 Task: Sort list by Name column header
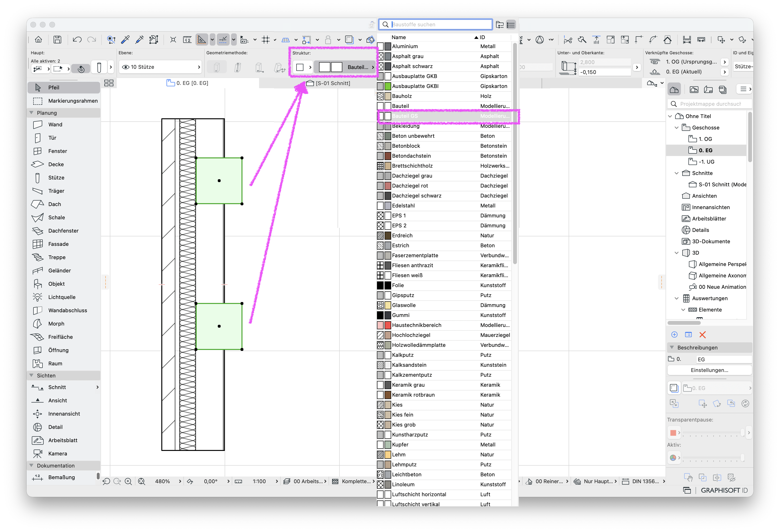398,37
